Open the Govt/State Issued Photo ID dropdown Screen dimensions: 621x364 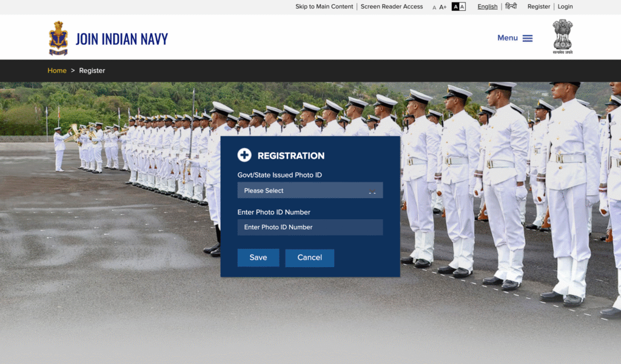(x=310, y=190)
